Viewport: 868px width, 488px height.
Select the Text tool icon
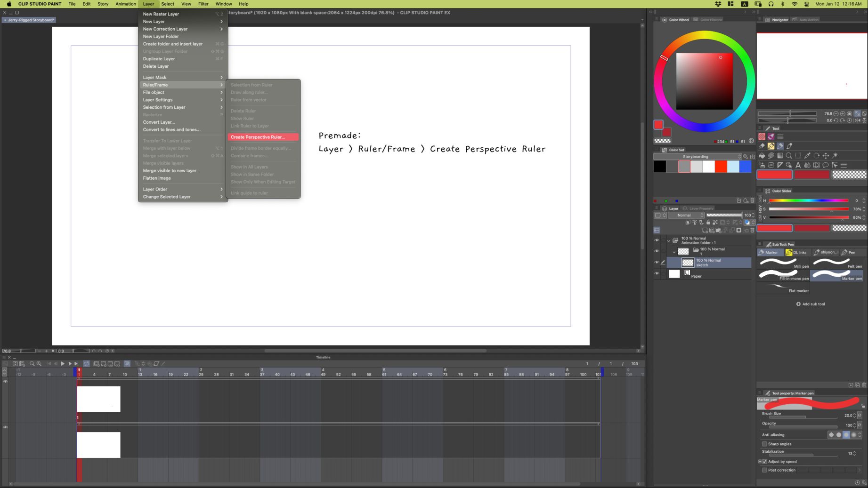798,165
